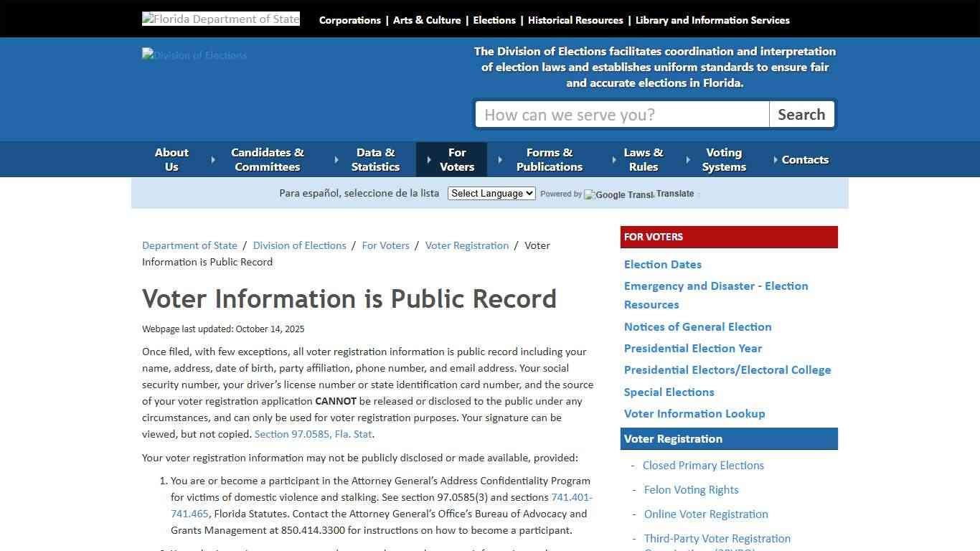Open the Elections link in top bar

494,20
